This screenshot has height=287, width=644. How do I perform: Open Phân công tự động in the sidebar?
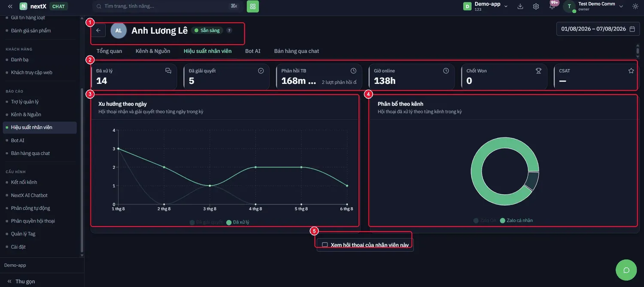pos(30,208)
